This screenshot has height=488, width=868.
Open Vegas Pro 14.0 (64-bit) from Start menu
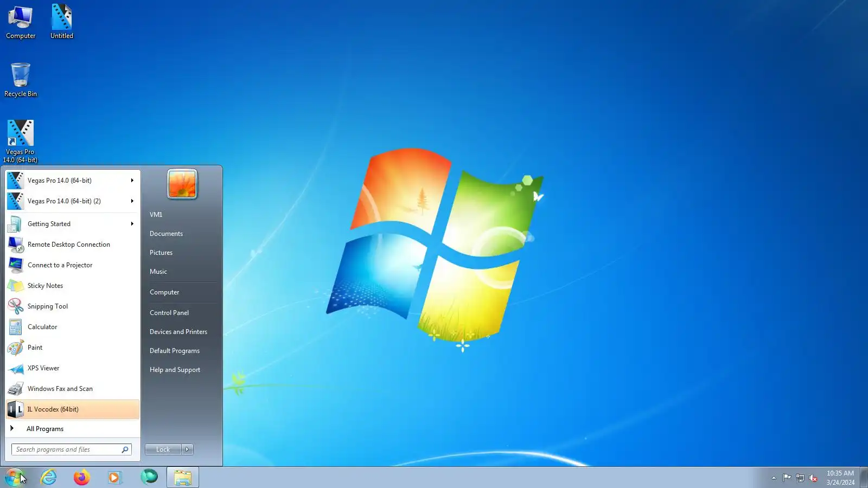click(73, 181)
